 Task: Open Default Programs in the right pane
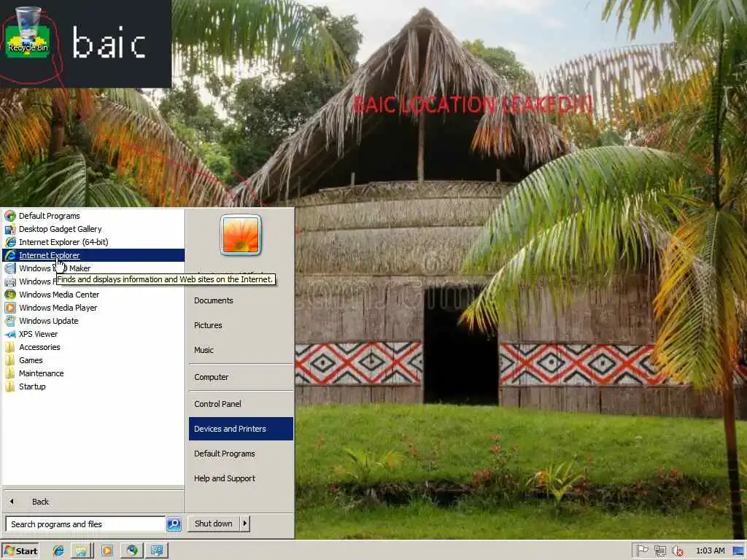(241, 454)
